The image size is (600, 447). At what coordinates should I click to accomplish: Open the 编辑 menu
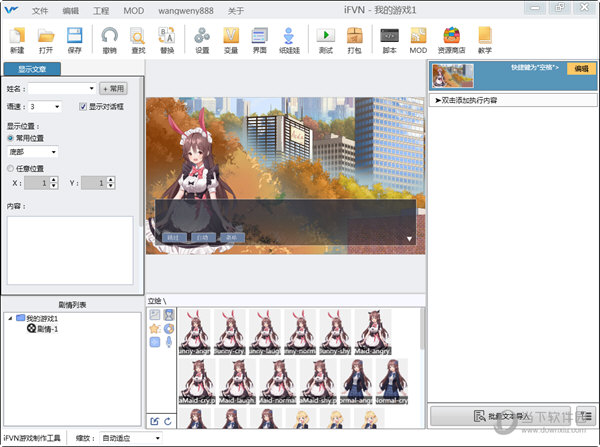(x=70, y=11)
